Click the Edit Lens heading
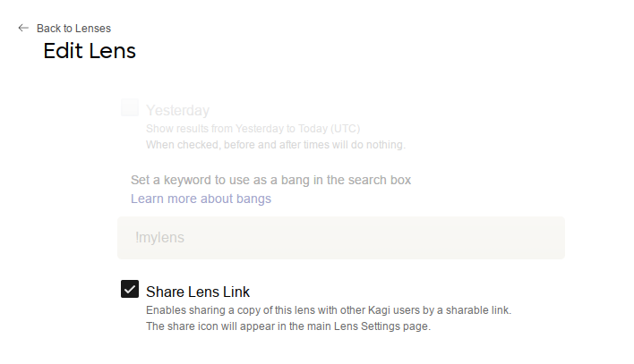Image resolution: width=634 pixels, height=364 pixels. point(90,51)
